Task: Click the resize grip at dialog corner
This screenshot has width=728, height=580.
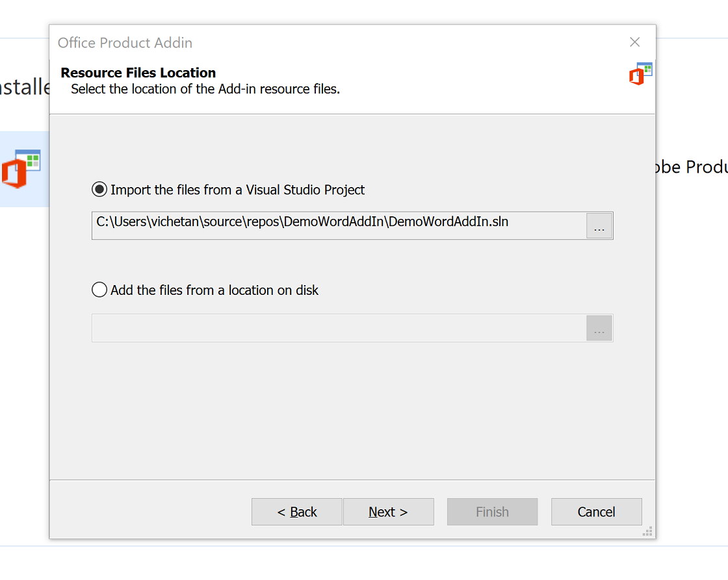Action: [647, 531]
